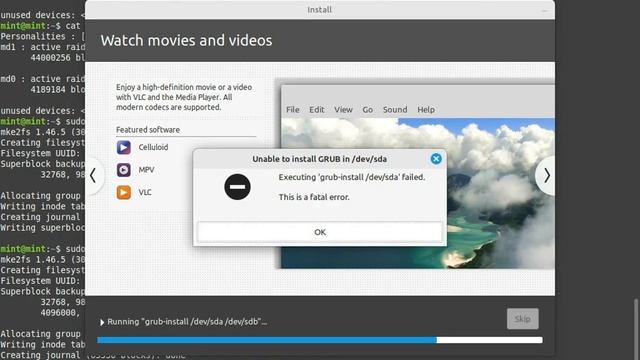This screenshot has width=640, height=360.
Task: Click the VLC label text
Action: [145, 192]
